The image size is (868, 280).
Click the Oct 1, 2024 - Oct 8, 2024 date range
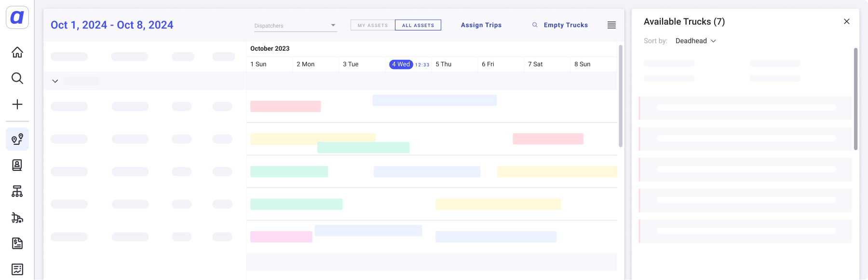pyautogui.click(x=112, y=25)
